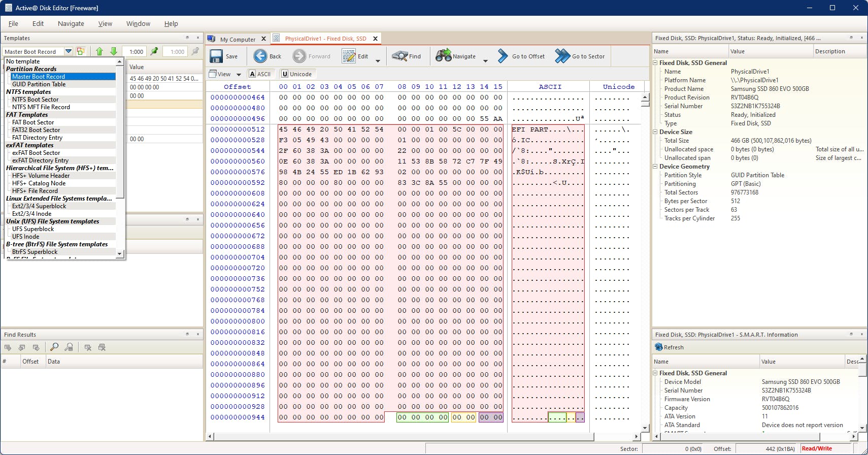Click the Go to Sector double-chevron icon
868x455 pixels.
click(x=562, y=56)
